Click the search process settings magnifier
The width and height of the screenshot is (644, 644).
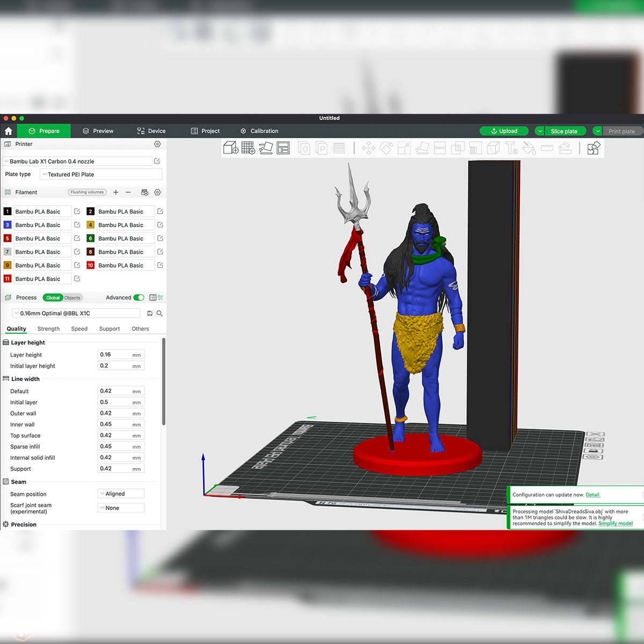tap(159, 313)
